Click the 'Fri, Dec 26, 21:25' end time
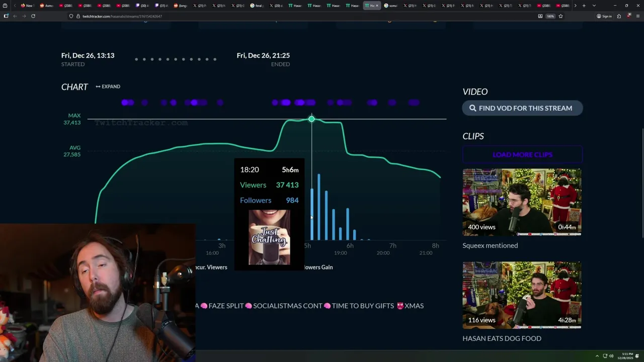This screenshot has height=362, width=644. (x=263, y=55)
